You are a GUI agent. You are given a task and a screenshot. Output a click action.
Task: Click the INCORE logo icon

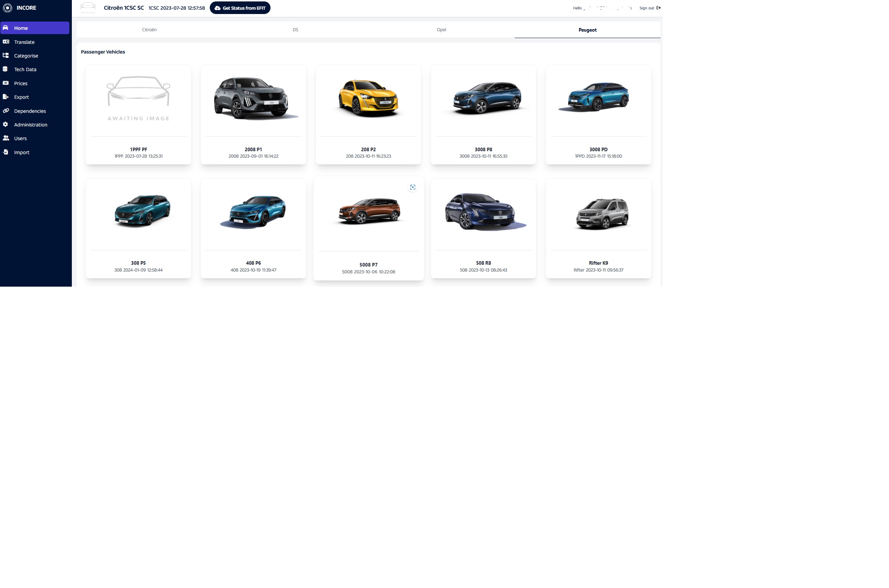point(8,8)
